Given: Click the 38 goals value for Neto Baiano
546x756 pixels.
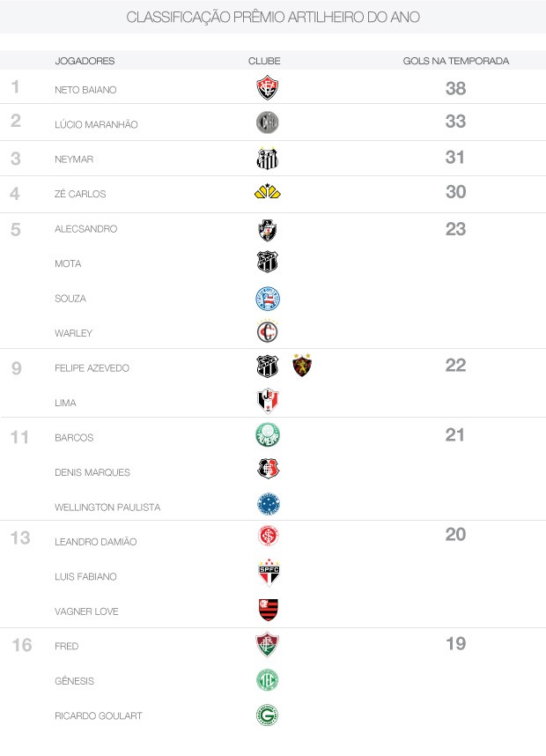Looking at the screenshot, I should 455,88.
